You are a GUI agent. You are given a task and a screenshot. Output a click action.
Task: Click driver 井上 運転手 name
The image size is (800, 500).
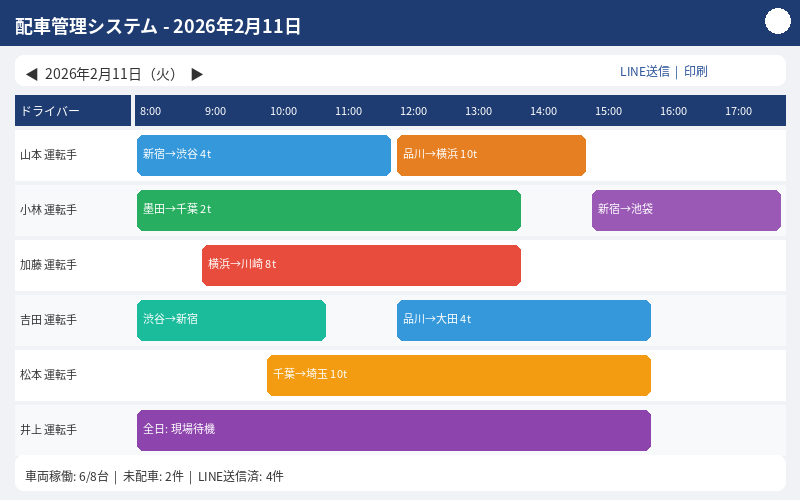click(x=49, y=430)
